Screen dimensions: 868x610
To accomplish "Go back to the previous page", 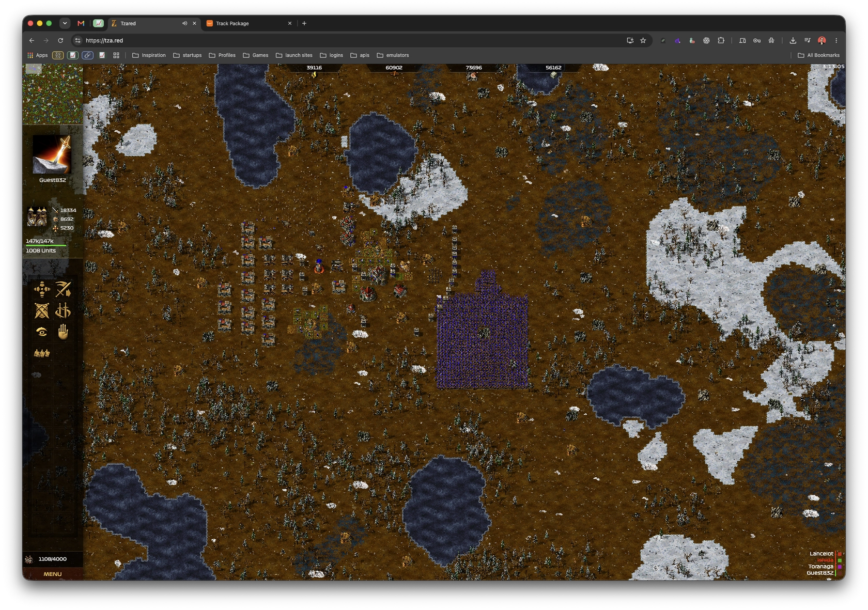I will click(x=32, y=40).
